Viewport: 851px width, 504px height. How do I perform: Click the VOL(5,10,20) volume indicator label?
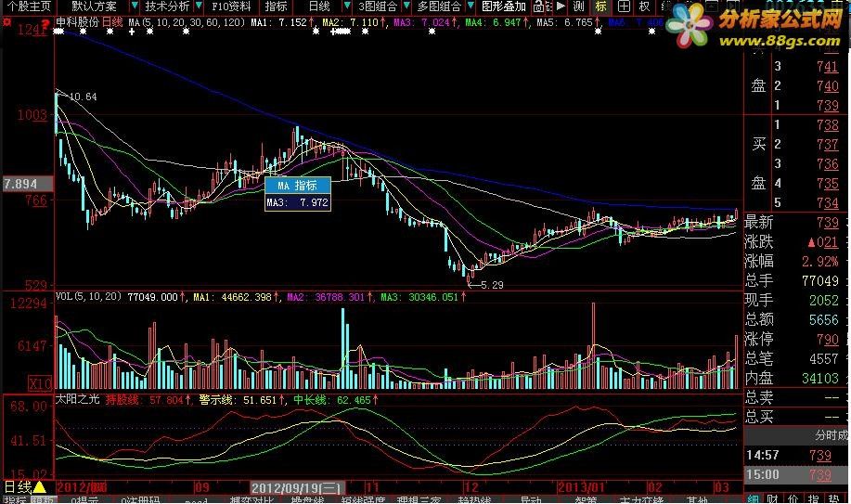[88, 296]
